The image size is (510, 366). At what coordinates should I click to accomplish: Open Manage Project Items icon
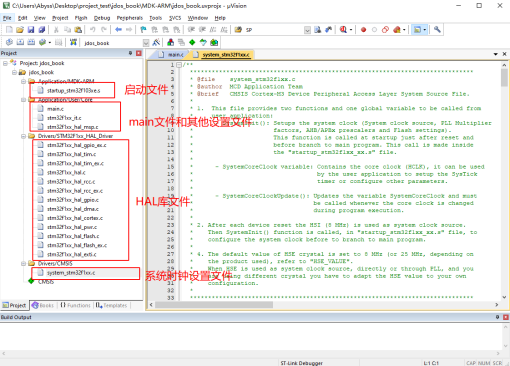pos(170,42)
